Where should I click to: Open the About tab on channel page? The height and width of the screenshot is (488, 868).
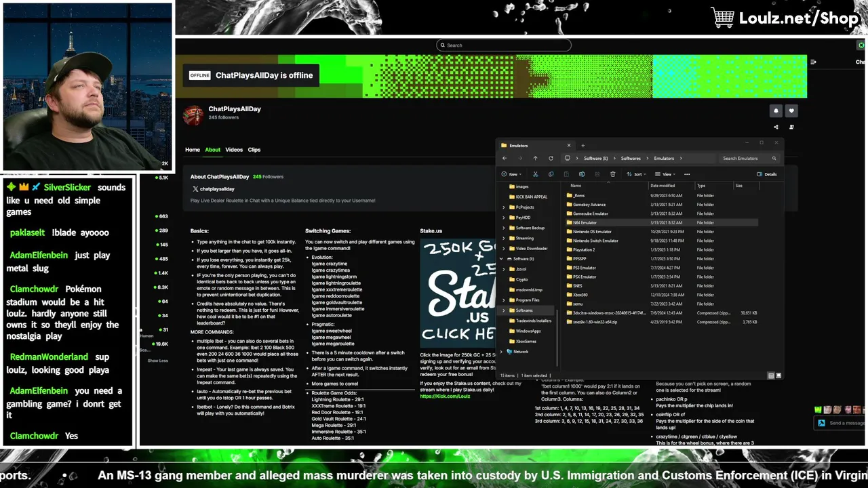tap(213, 150)
